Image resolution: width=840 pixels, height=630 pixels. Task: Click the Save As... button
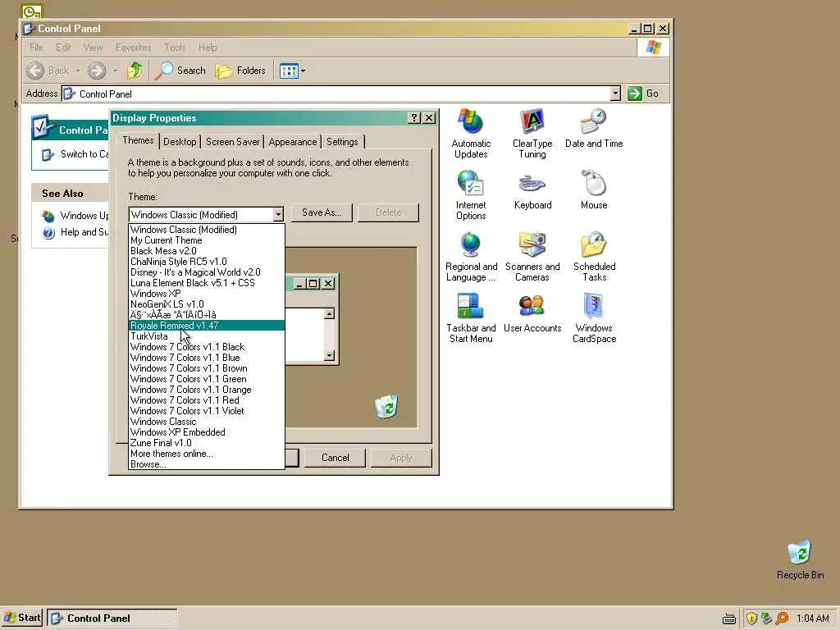[x=322, y=212]
